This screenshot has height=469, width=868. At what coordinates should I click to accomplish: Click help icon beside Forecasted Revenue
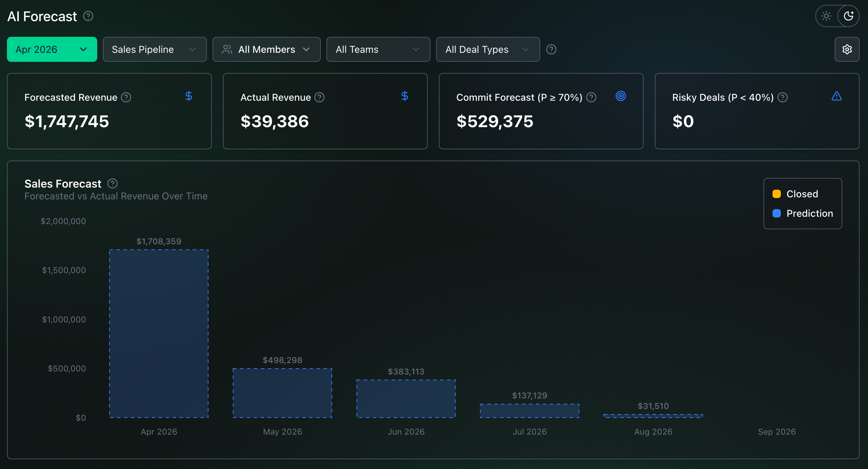pyautogui.click(x=126, y=98)
